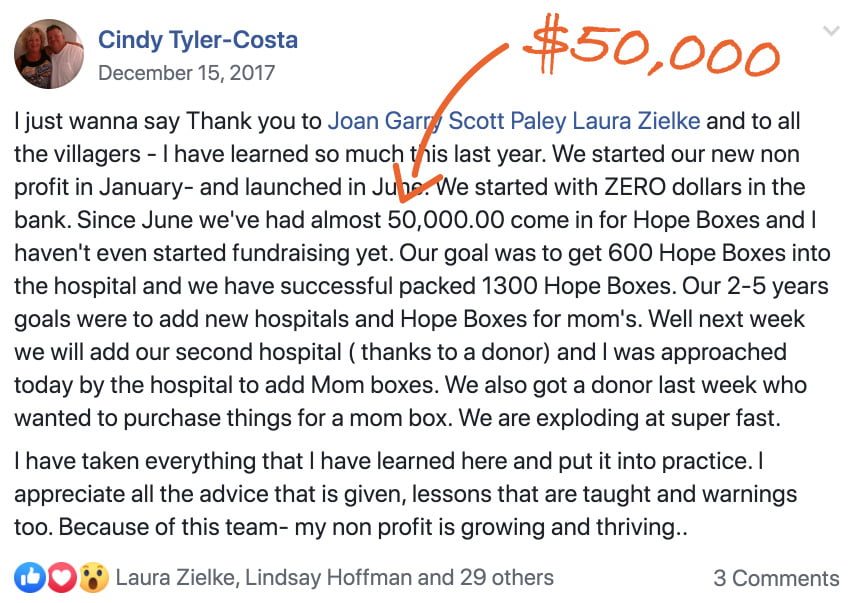Click the 50,000.00 amount in the post
This screenshot has height=603, width=857.
(446, 220)
